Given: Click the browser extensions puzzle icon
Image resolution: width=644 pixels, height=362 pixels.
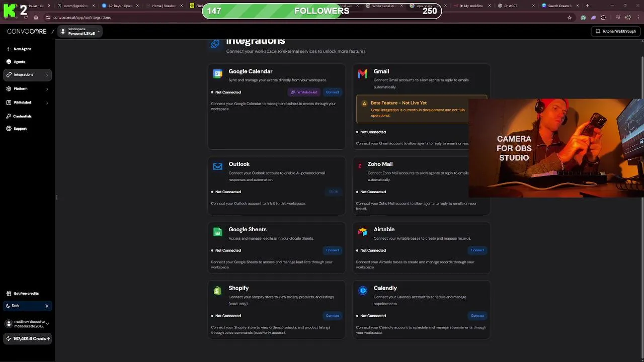Looking at the screenshot, I should (x=603, y=18).
